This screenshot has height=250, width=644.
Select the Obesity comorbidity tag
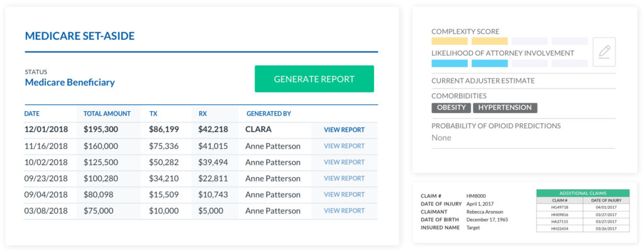(x=451, y=108)
